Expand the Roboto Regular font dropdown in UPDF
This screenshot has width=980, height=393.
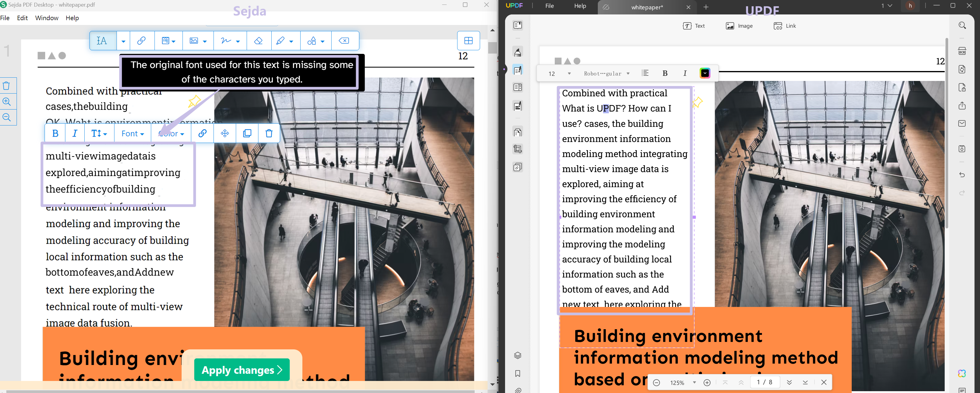[x=606, y=73]
